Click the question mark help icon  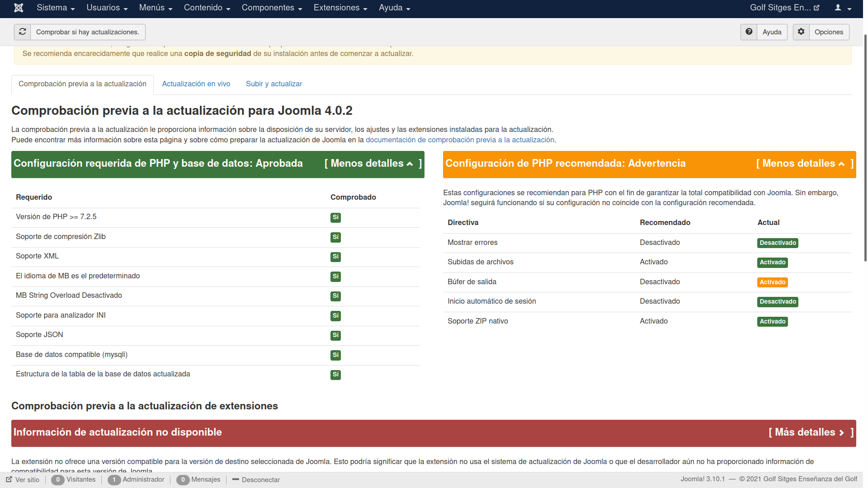pyautogui.click(x=749, y=32)
